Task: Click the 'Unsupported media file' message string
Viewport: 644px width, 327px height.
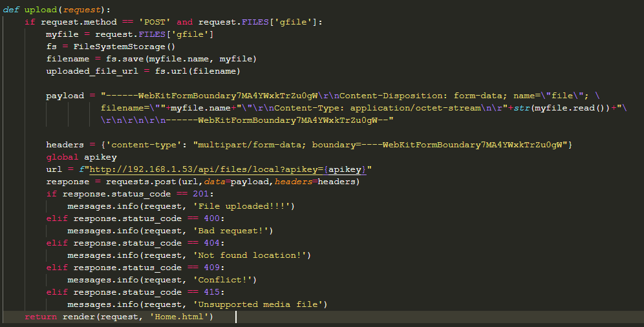Action: click(x=261, y=304)
